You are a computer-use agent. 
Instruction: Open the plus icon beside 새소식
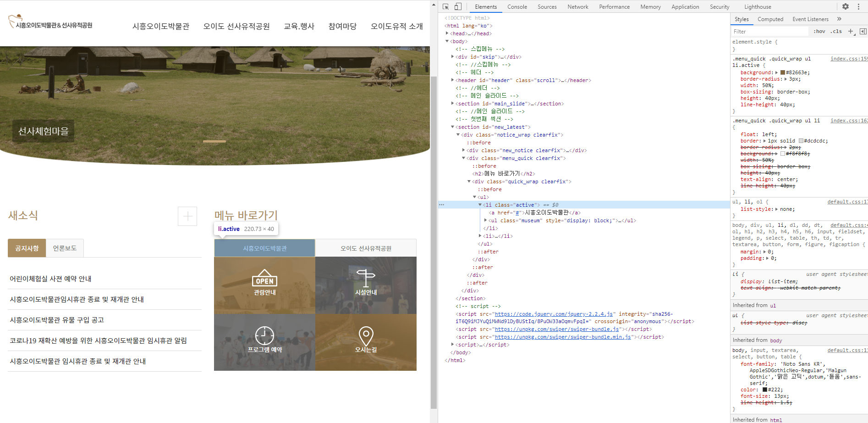pos(187,216)
